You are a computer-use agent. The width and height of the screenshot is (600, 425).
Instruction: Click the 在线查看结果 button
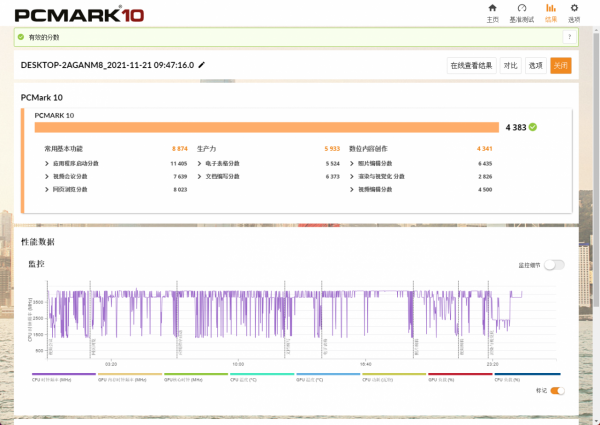click(x=471, y=65)
